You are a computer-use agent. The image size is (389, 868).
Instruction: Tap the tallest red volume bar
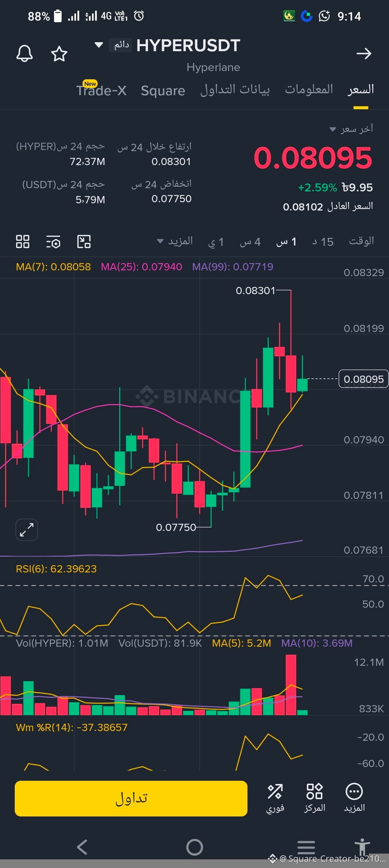(291, 685)
